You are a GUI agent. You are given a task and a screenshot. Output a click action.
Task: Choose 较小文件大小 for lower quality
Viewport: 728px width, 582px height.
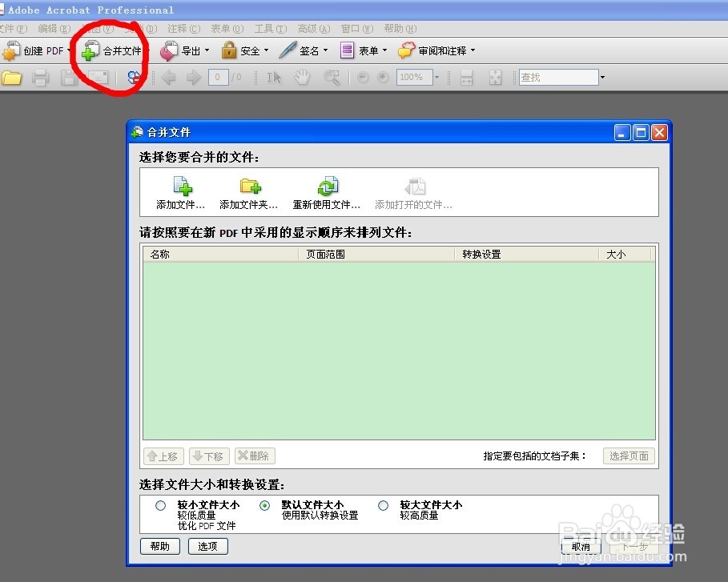[160, 505]
